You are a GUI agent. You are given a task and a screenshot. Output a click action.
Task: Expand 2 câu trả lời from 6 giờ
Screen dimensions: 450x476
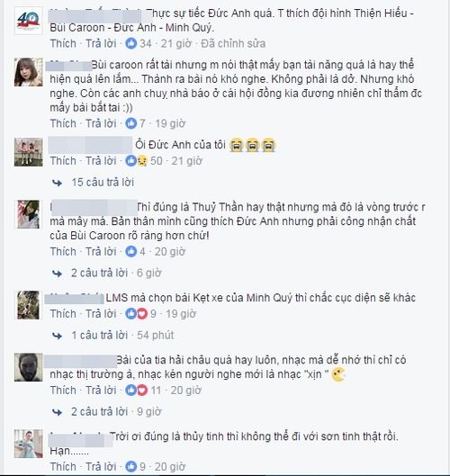click(99, 273)
